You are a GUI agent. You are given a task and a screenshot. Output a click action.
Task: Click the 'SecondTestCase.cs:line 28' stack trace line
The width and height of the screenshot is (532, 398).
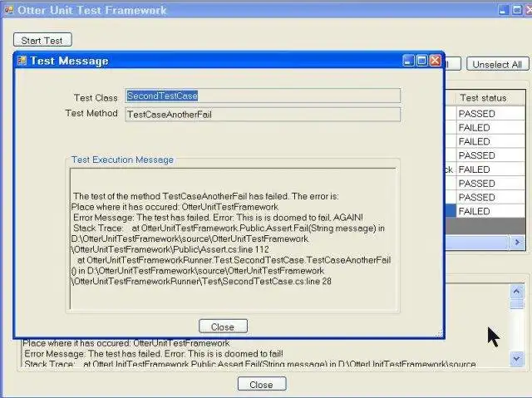pyautogui.click(x=201, y=282)
